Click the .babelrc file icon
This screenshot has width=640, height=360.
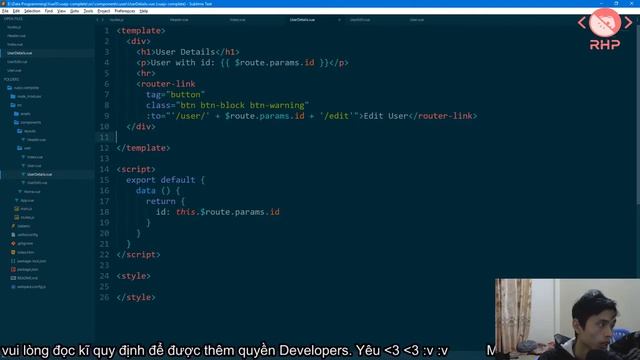click(x=13, y=226)
